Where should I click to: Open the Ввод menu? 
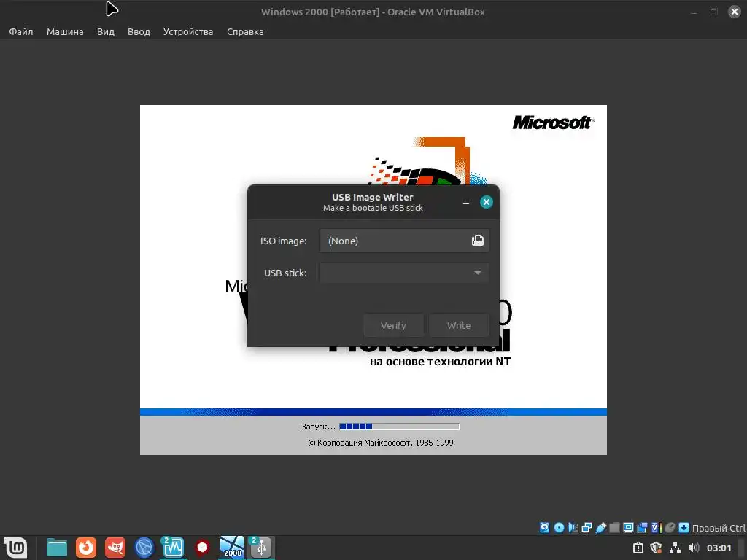(x=139, y=31)
